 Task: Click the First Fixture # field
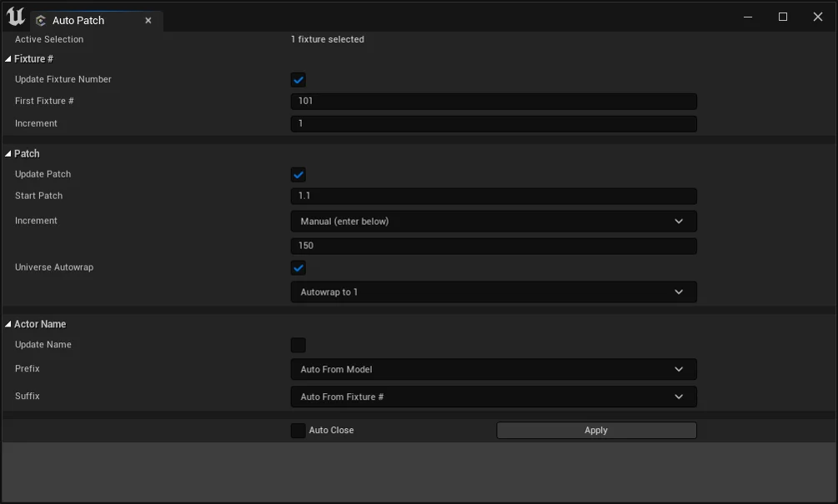click(493, 102)
